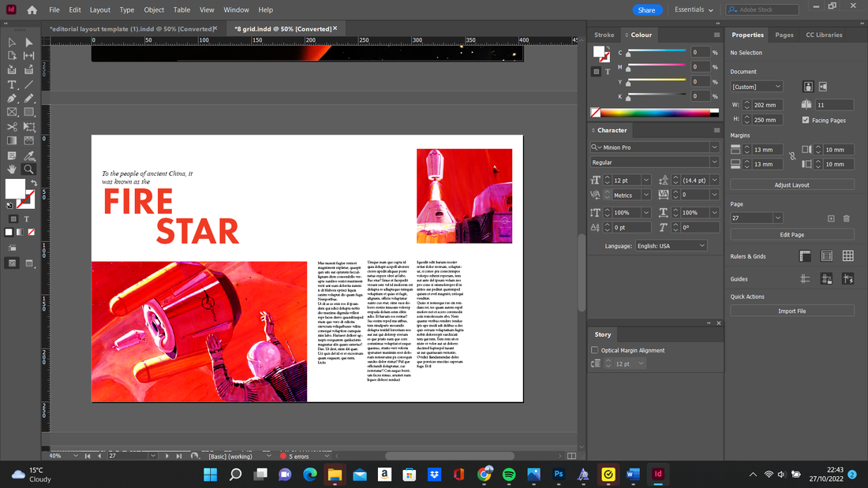
Task: Click the Import File button
Action: (792, 311)
